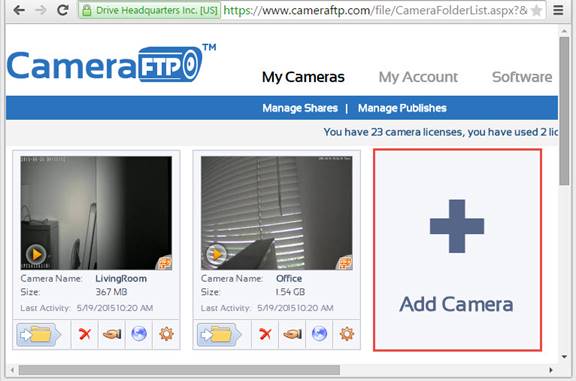The height and width of the screenshot is (381, 576).
Task: Open LivingRoom camera settings gear
Action: [x=166, y=334]
